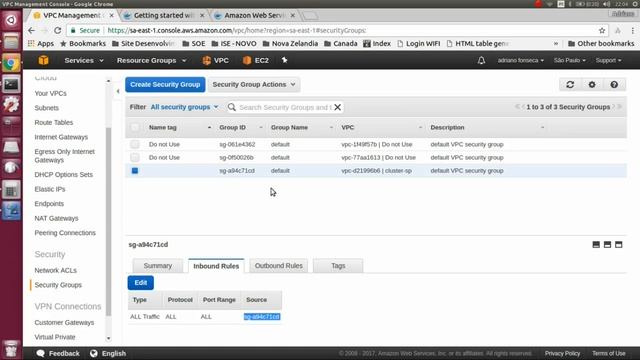Open the table settings gear
Viewport: 640px width, 360px height.
click(592, 84)
